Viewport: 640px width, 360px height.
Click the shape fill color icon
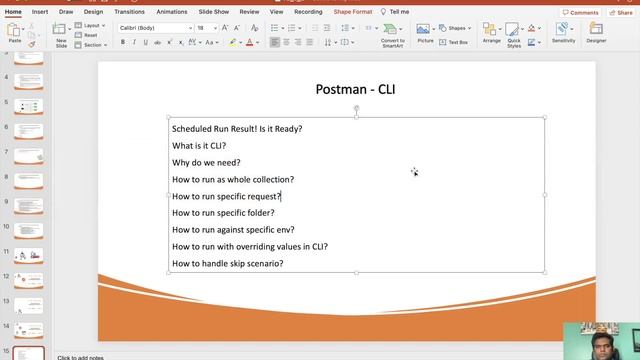pos(531,28)
